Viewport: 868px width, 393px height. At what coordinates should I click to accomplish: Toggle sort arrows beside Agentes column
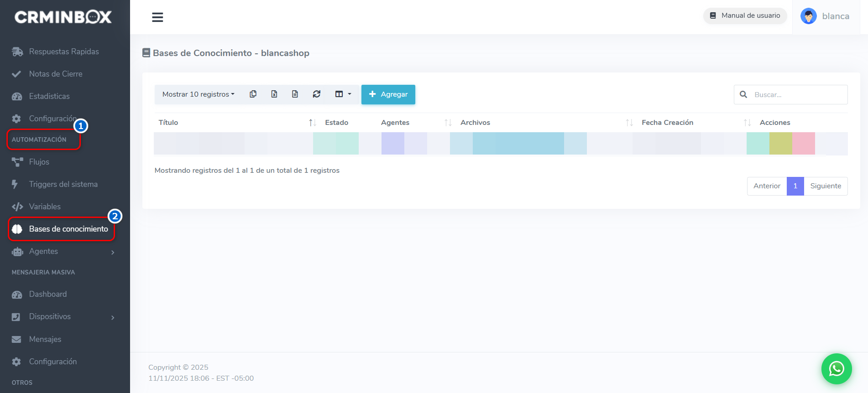(x=448, y=123)
